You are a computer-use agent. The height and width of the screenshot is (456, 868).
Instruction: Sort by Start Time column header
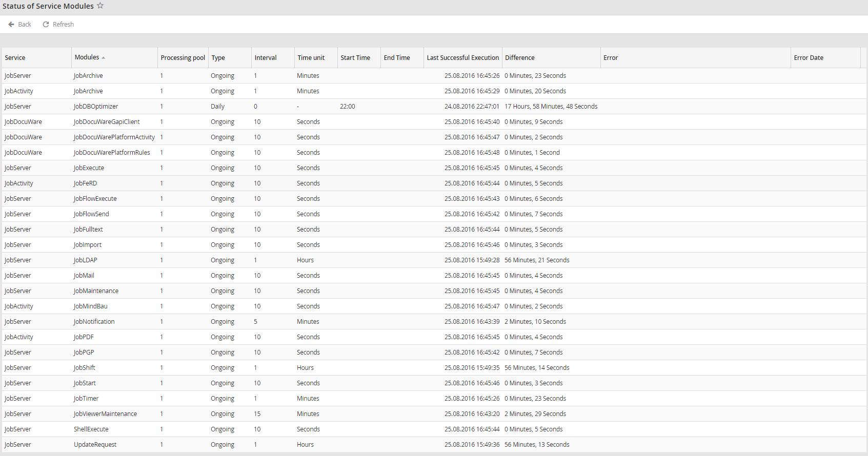[x=359, y=57]
